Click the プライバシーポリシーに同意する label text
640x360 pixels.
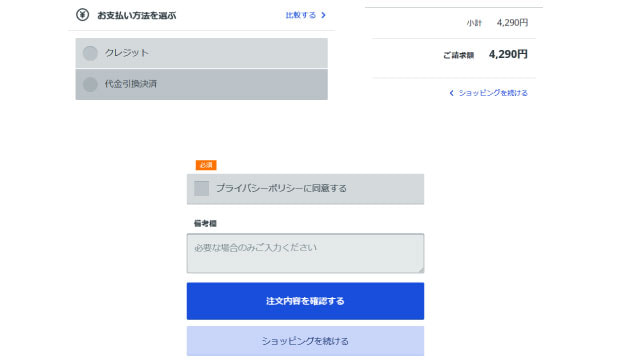pos(281,188)
